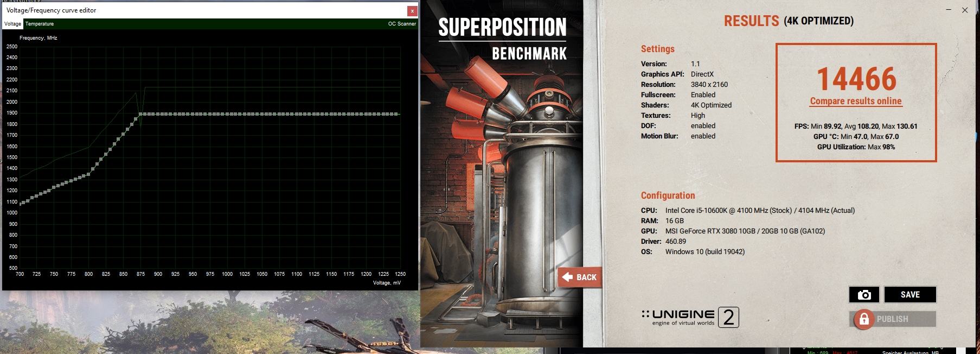Click the RESULTS (4K OPTIMIZED) heading
Screen dimensions: 980x354
pos(789,21)
